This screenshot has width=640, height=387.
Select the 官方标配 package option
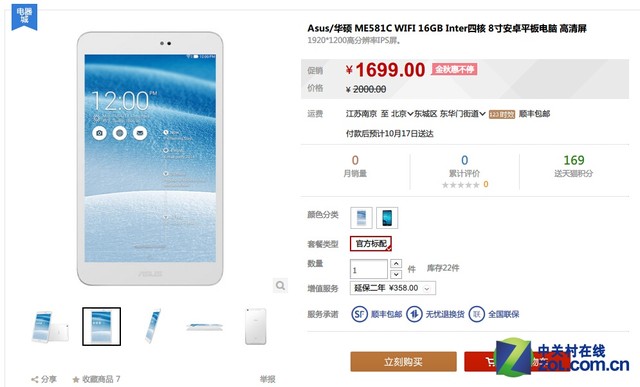(371, 244)
